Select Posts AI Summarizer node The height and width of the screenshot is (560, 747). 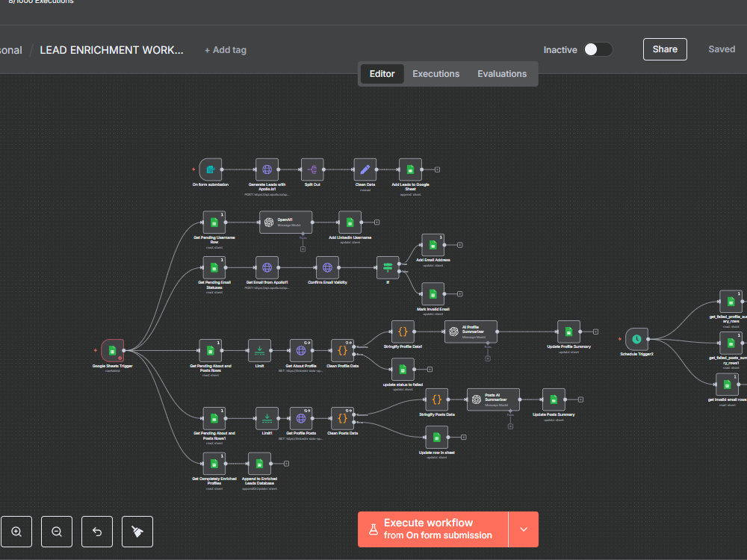point(493,399)
